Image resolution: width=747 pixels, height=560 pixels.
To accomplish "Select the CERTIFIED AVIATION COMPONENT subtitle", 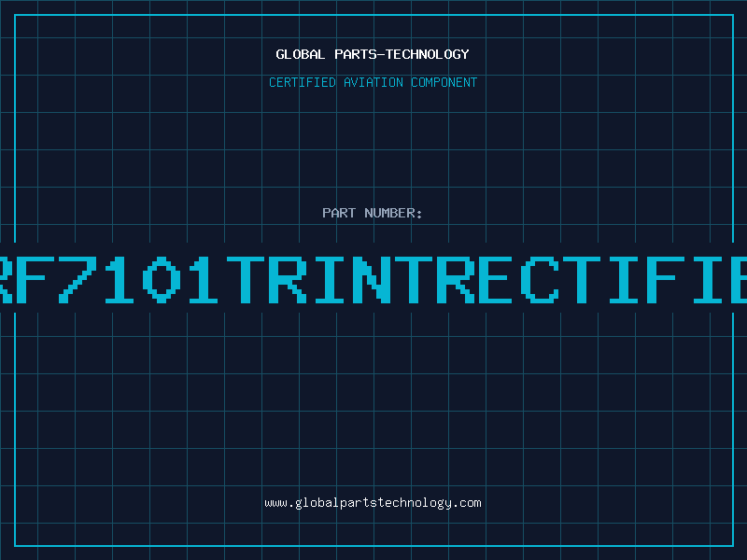I will tap(373, 82).
